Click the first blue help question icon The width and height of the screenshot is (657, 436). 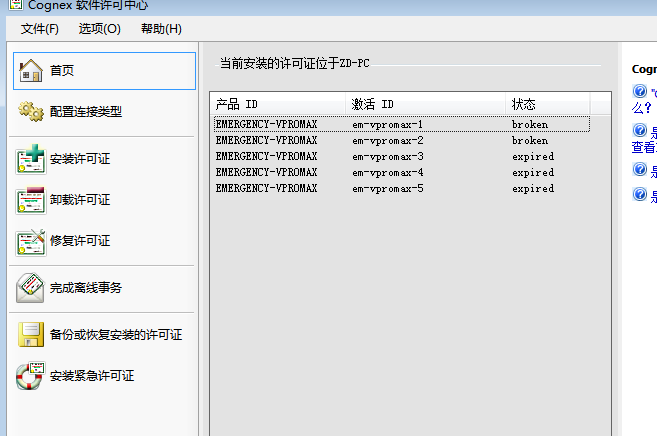640,91
